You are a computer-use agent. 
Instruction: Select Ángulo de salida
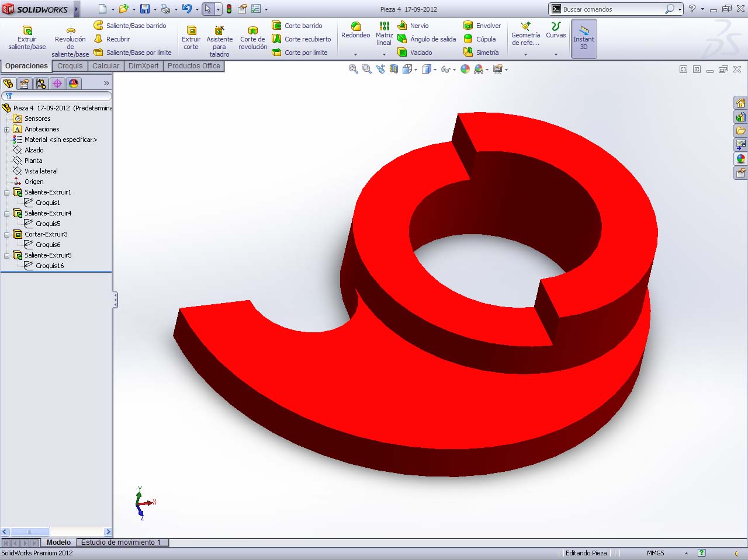(x=427, y=39)
